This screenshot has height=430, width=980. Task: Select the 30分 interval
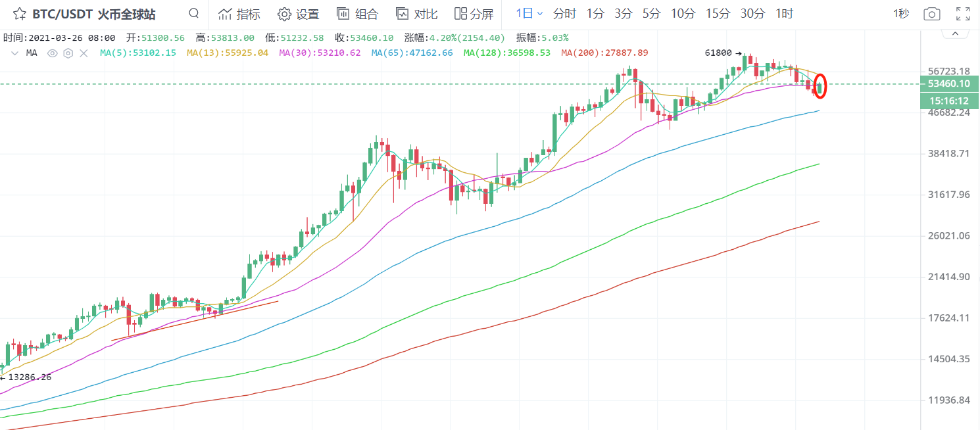pos(752,14)
